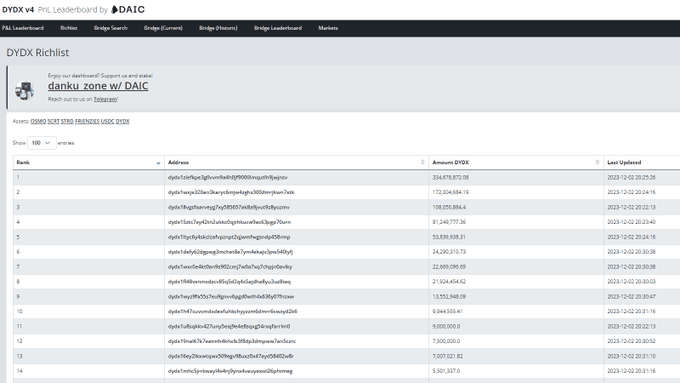This screenshot has height=383, width=680.
Task: Click the address in rank 6 row
Action: pyautogui.click(x=230, y=252)
